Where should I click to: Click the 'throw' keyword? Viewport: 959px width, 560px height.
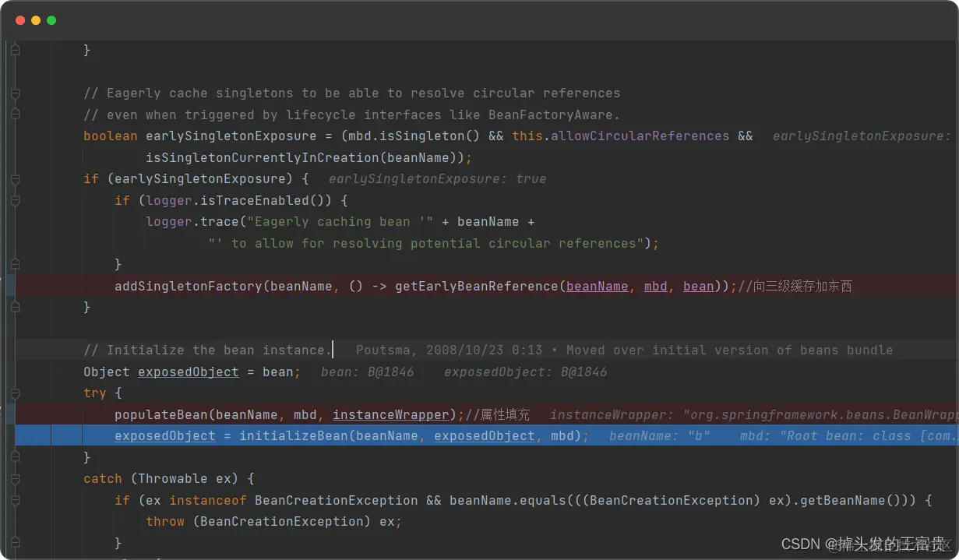click(x=164, y=521)
